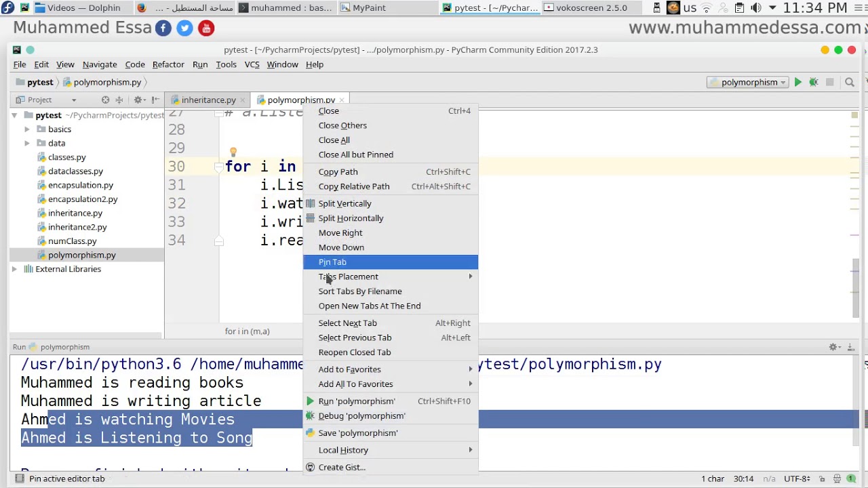This screenshot has width=868, height=488.
Task: Toggle read-only lock icon in status bar
Action: (x=822, y=479)
